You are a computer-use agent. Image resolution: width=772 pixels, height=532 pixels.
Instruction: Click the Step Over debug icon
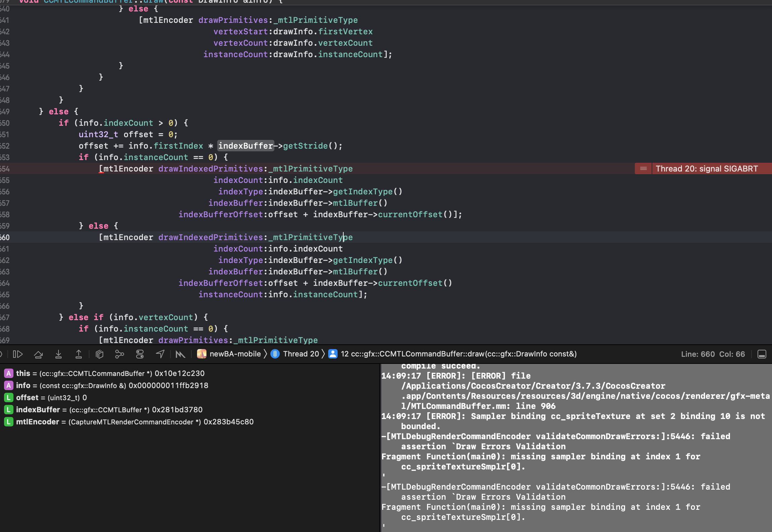pos(38,354)
